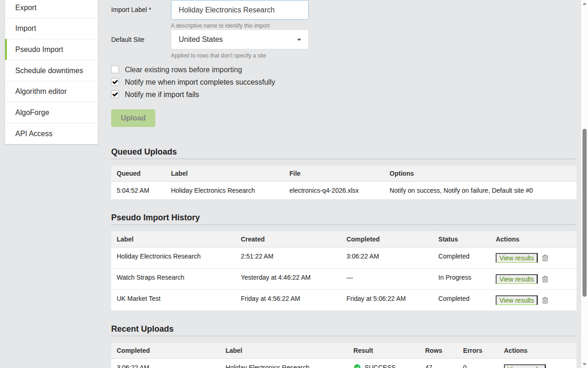Uncheck notify me if import fails
This screenshot has width=588, height=368.
pyautogui.click(x=115, y=94)
